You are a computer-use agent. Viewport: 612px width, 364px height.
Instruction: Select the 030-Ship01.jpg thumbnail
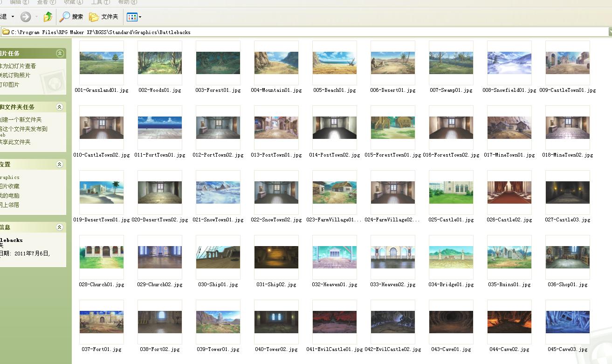(218, 257)
